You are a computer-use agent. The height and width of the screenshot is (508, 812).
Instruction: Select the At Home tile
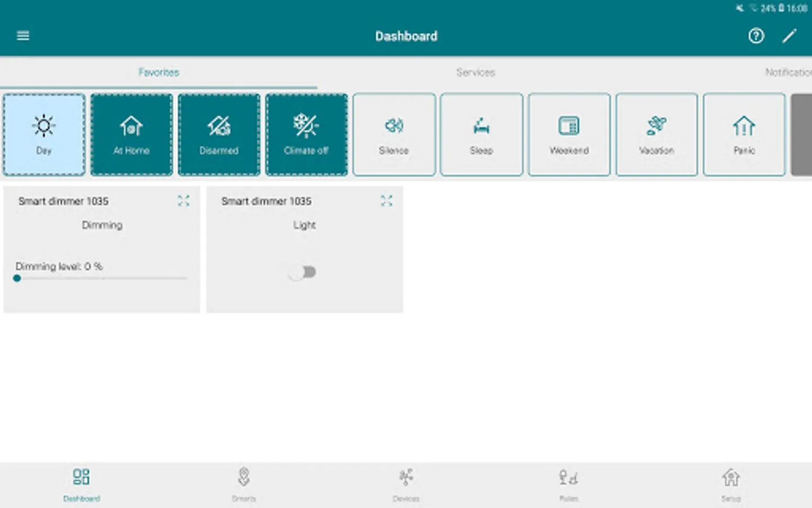tap(131, 134)
